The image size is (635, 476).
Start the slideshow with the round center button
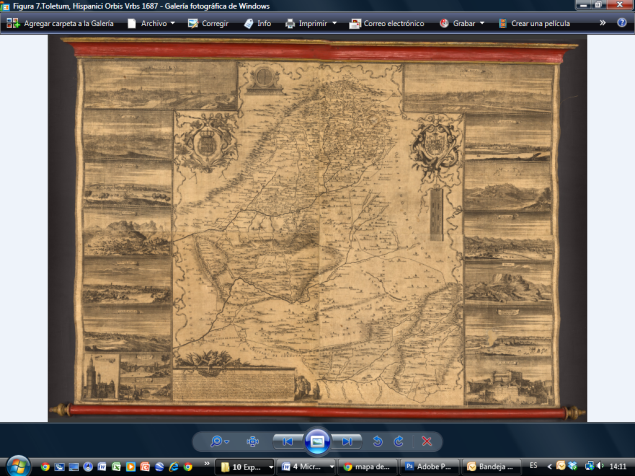(x=317, y=441)
